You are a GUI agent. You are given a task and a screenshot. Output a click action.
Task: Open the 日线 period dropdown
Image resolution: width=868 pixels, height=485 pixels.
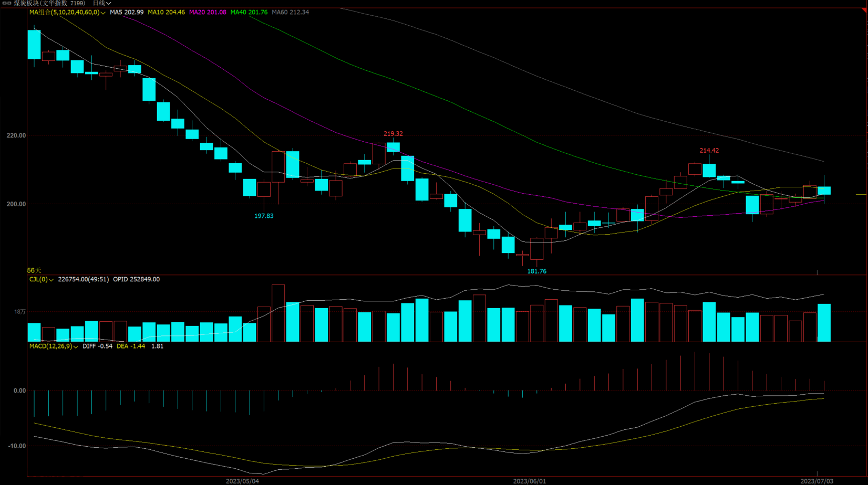click(102, 3)
